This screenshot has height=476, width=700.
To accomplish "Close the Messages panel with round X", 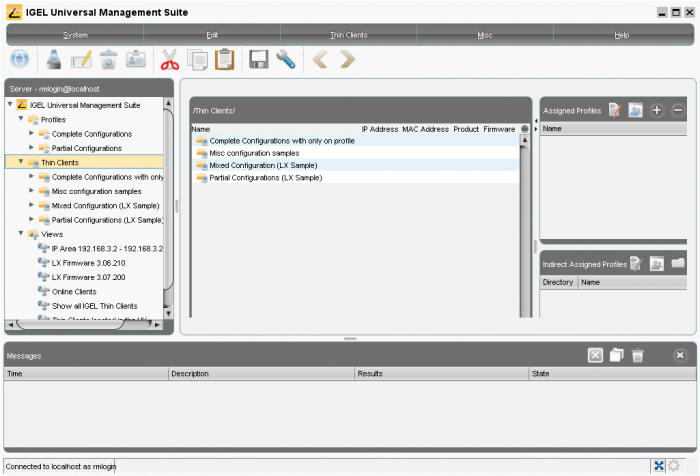I will pos(680,355).
